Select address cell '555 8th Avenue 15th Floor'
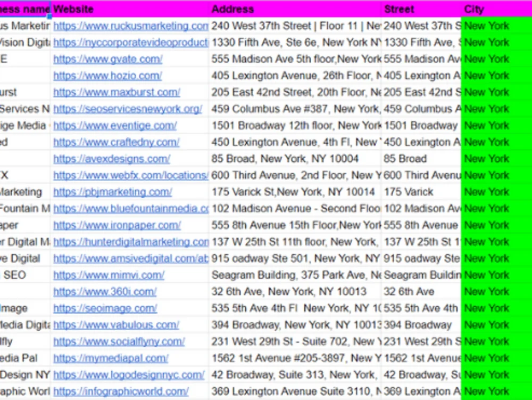This screenshot has height=400, width=532. point(295,225)
